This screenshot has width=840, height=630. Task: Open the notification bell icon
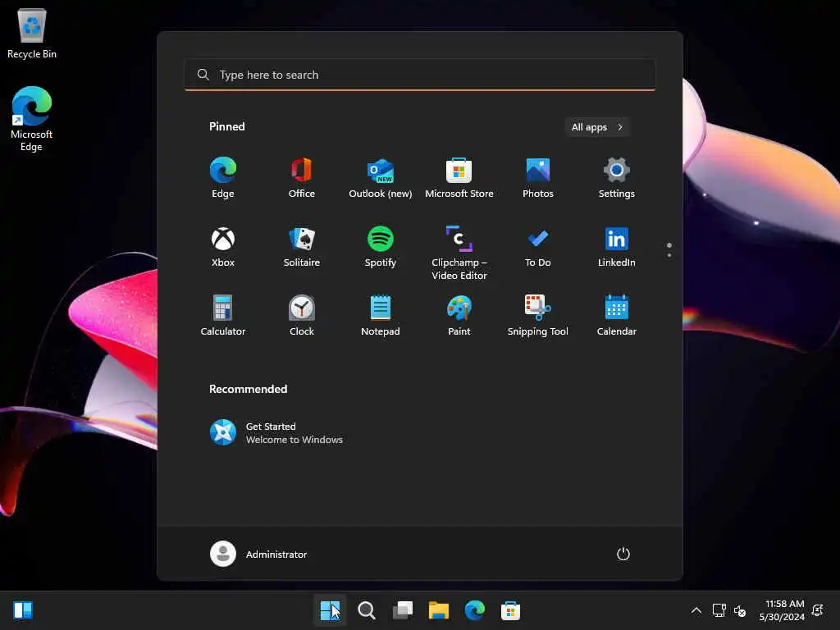pos(818,610)
